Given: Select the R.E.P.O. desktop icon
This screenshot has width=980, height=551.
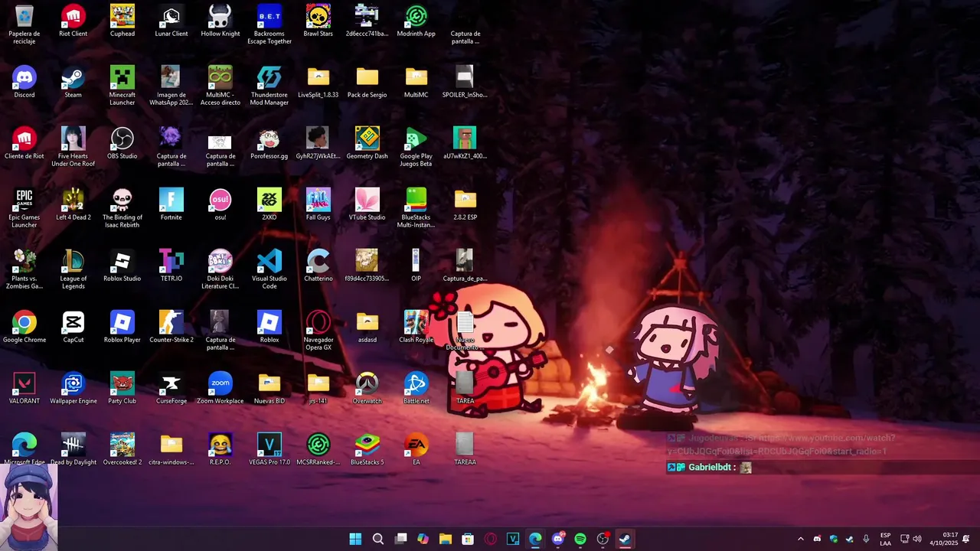Looking at the screenshot, I should pos(220,449).
